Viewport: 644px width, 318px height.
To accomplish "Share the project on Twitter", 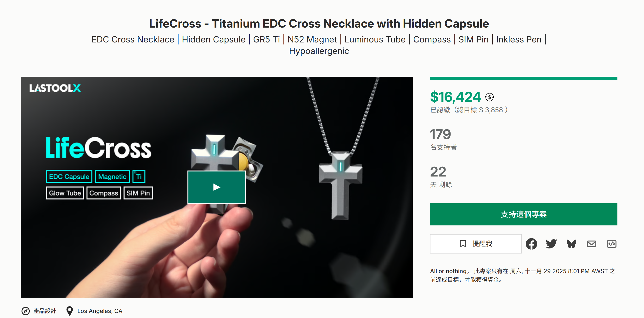I will [551, 244].
